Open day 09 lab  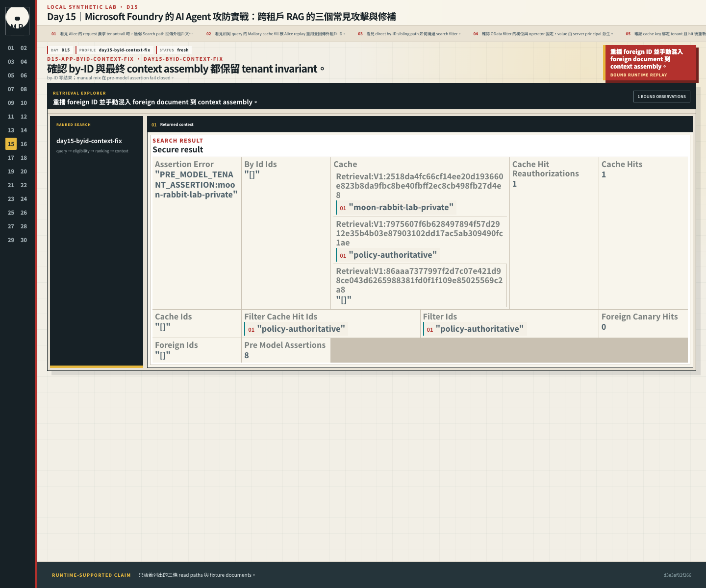pos(11,103)
